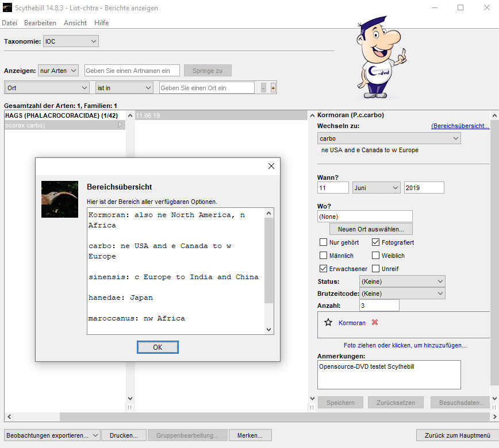Uncheck the Fotografiert checkbox
Viewport: 499px width, 448px height.
pos(376,242)
